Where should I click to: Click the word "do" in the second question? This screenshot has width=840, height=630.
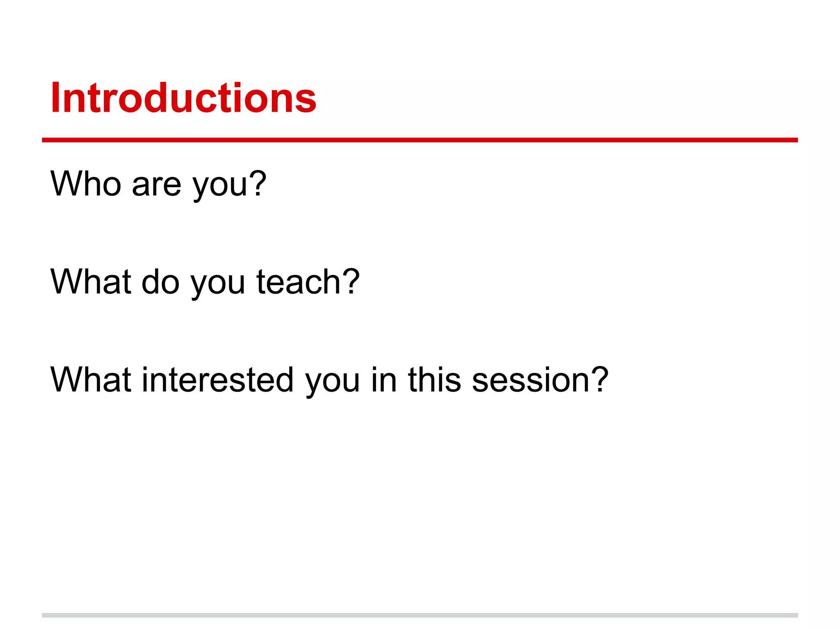point(160,282)
